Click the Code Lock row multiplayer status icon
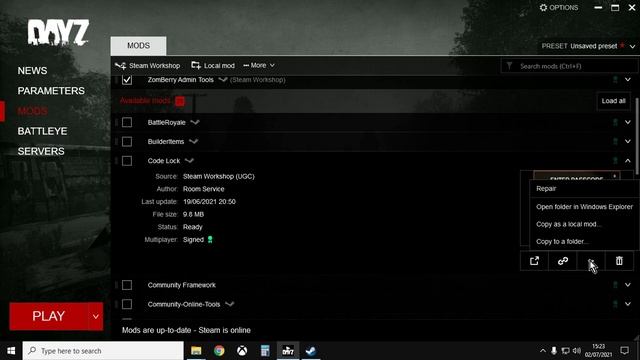This screenshot has height=360, width=640. [615, 160]
